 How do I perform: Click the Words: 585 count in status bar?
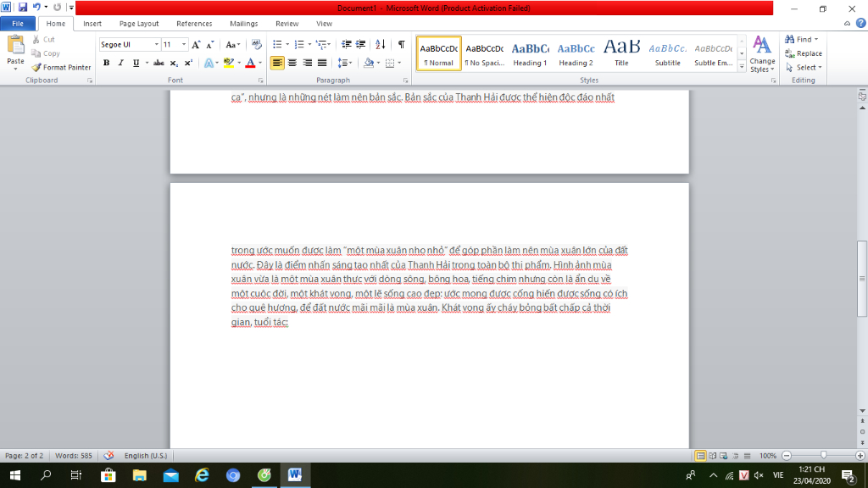[x=74, y=455]
